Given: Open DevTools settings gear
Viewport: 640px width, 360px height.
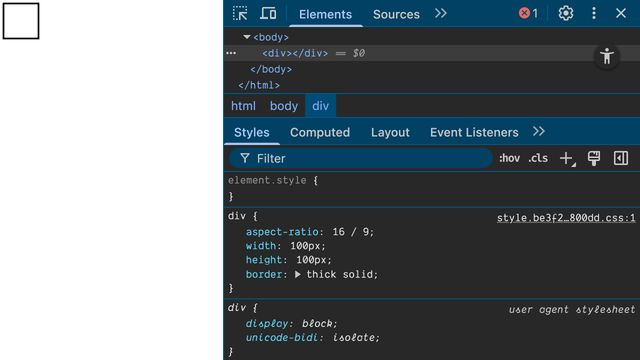Looking at the screenshot, I should point(565,13).
